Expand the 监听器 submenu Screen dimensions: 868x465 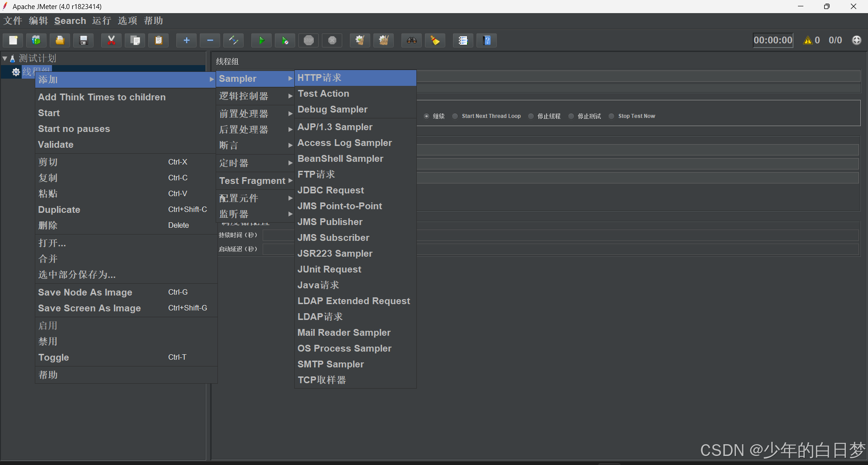pyautogui.click(x=255, y=214)
